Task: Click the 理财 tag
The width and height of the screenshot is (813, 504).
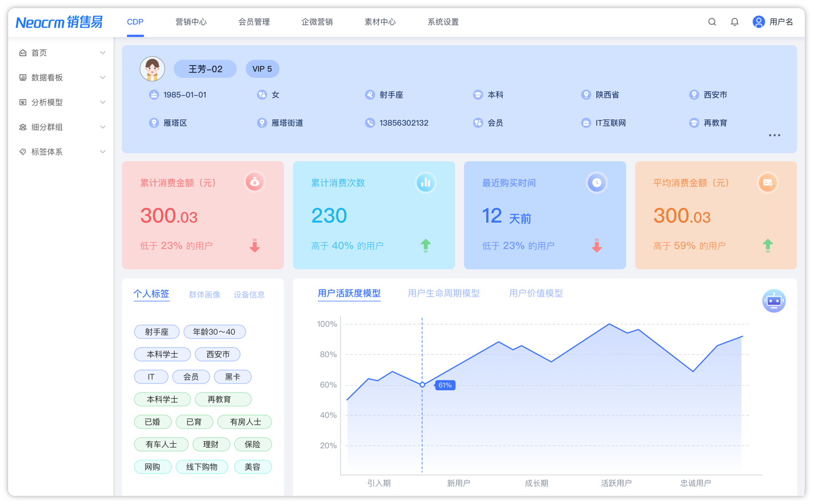Action: point(211,444)
